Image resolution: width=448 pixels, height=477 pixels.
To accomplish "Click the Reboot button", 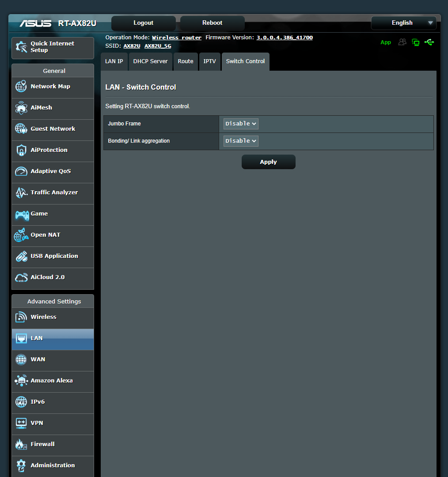I will [213, 23].
